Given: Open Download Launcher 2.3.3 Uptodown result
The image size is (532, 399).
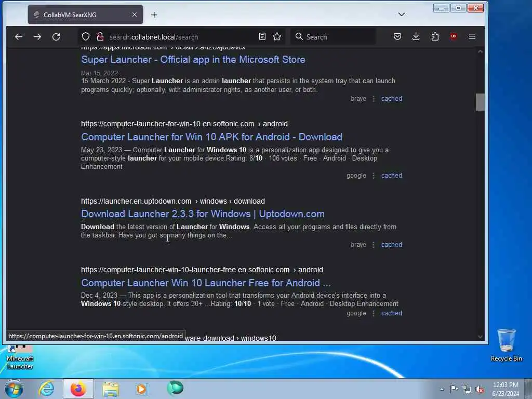Looking at the screenshot, I should (203, 214).
